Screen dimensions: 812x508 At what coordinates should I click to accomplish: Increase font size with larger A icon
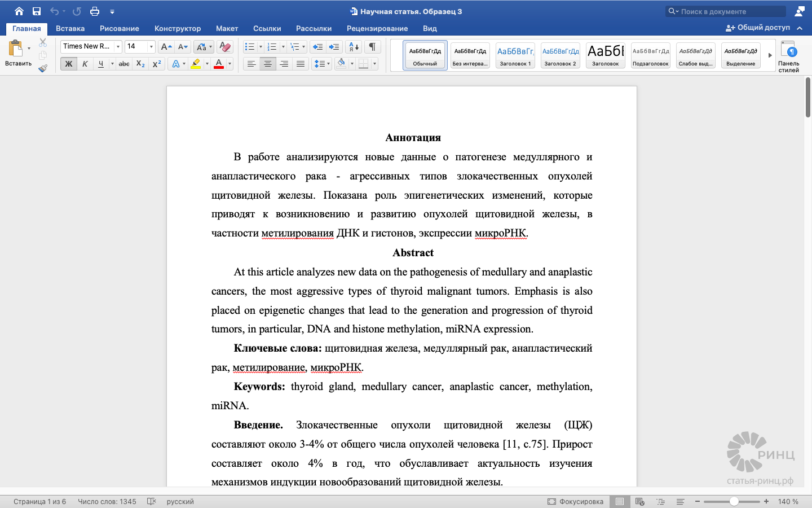pyautogui.click(x=166, y=47)
